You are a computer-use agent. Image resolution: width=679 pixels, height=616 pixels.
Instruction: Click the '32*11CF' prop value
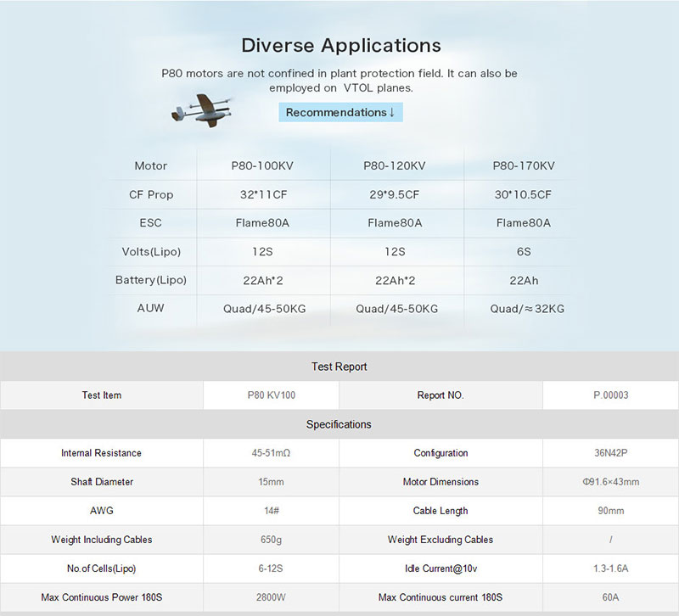click(264, 195)
